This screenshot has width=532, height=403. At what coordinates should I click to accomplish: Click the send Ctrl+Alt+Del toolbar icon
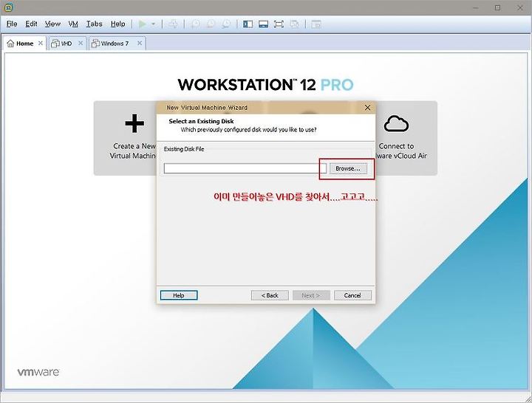[173, 24]
